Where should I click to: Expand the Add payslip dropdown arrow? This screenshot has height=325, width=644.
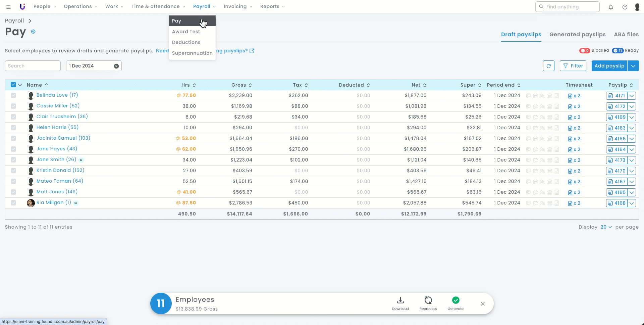(633, 66)
